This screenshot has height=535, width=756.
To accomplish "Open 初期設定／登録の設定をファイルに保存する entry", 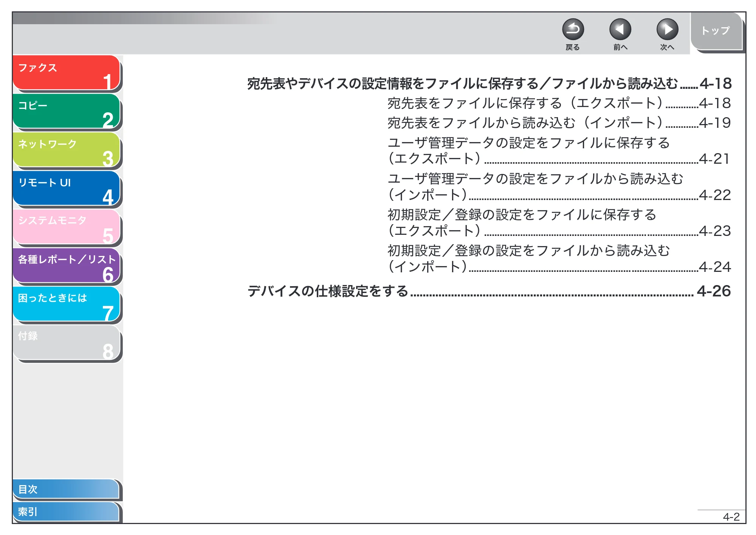I will pos(559,223).
